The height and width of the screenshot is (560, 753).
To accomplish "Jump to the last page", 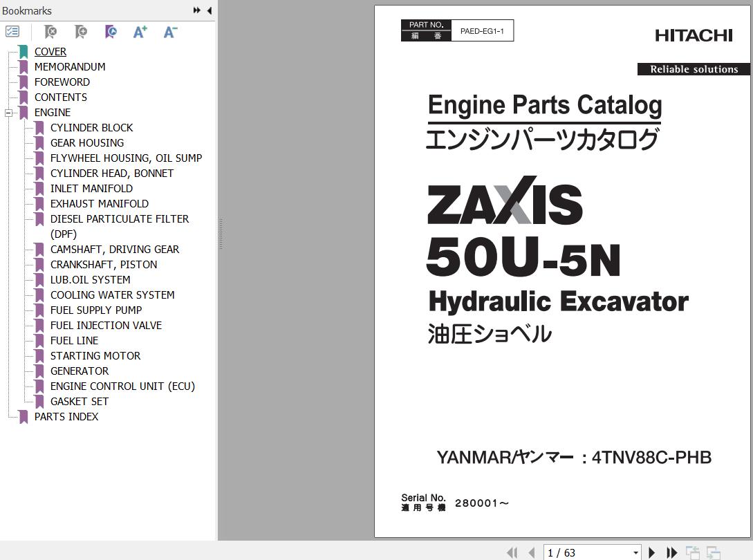I will click(x=672, y=553).
